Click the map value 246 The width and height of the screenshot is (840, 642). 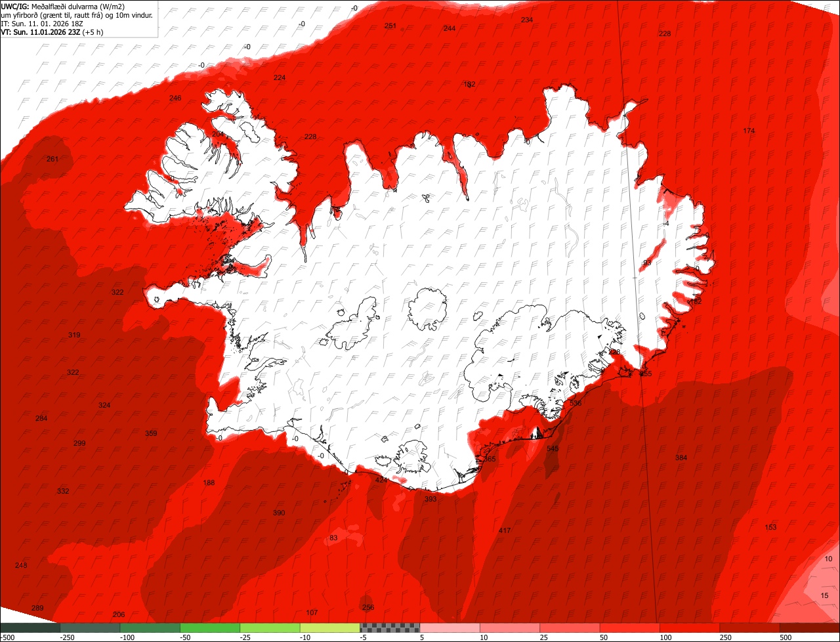[175, 98]
